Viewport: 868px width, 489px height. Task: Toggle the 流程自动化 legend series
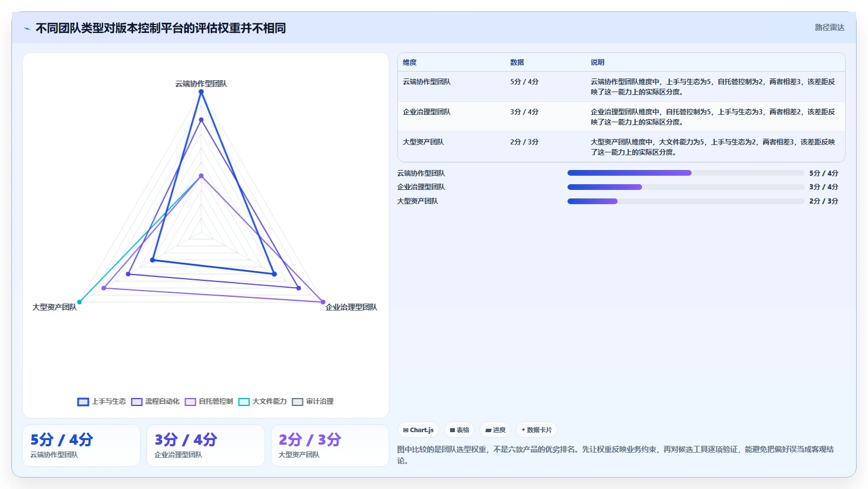tap(155, 401)
